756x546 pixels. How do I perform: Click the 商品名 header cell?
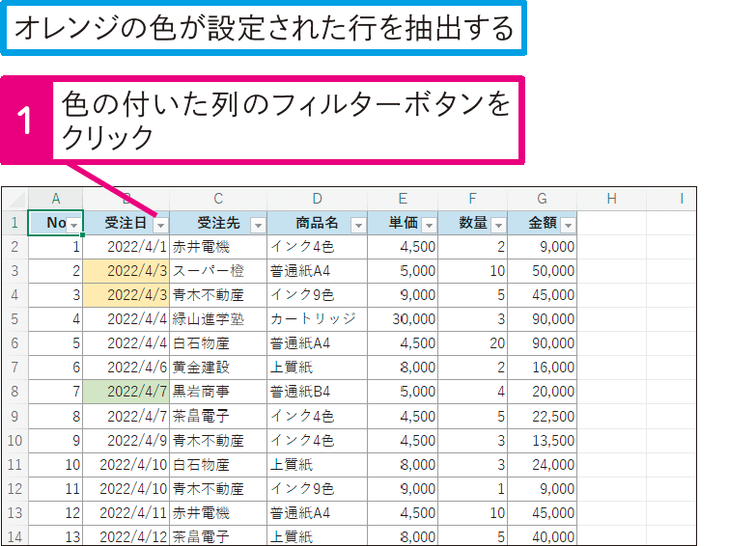click(318, 223)
